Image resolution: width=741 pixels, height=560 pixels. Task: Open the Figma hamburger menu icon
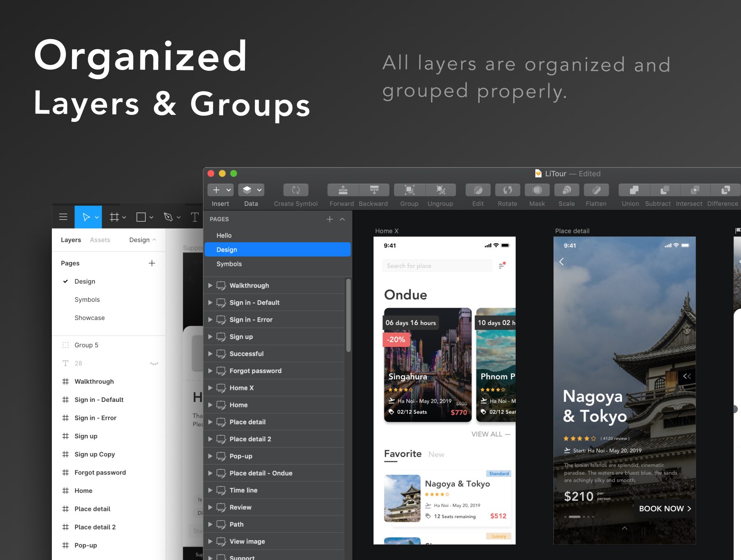(x=63, y=217)
